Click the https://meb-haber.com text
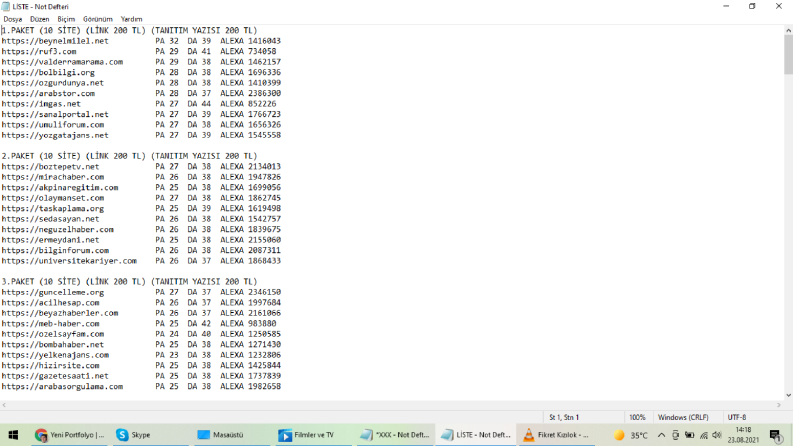 pos(50,324)
